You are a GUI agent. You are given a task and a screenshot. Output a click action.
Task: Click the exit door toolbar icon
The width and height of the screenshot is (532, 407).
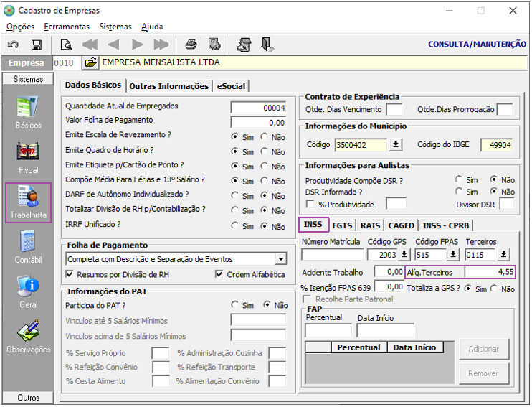(267, 45)
